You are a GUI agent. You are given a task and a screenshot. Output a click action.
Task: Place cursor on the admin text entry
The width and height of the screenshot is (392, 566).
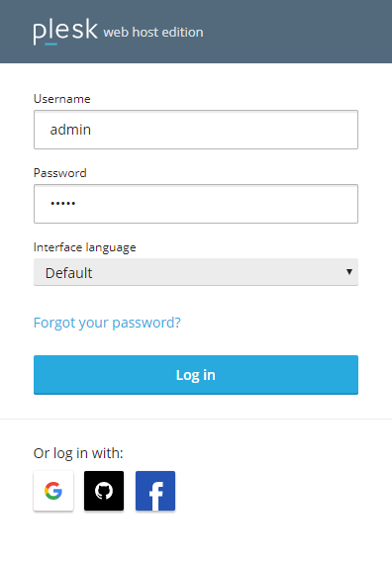tap(70, 130)
